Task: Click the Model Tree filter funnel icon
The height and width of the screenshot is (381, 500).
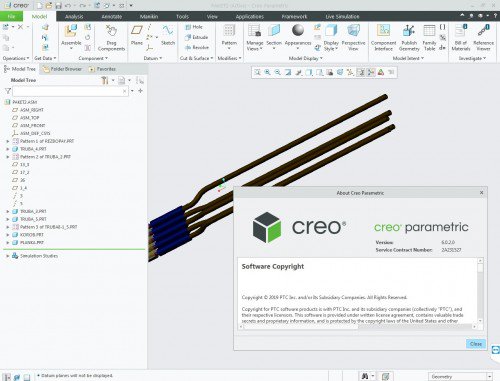Action: [8, 91]
